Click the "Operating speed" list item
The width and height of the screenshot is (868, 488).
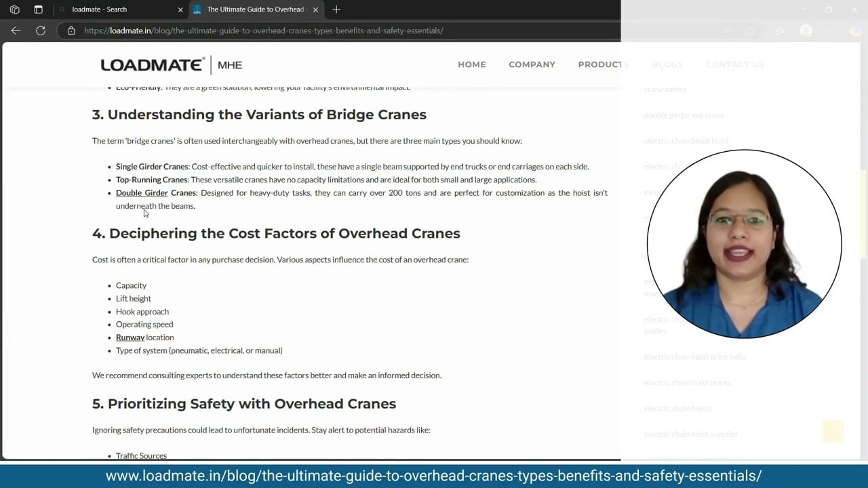pos(144,325)
